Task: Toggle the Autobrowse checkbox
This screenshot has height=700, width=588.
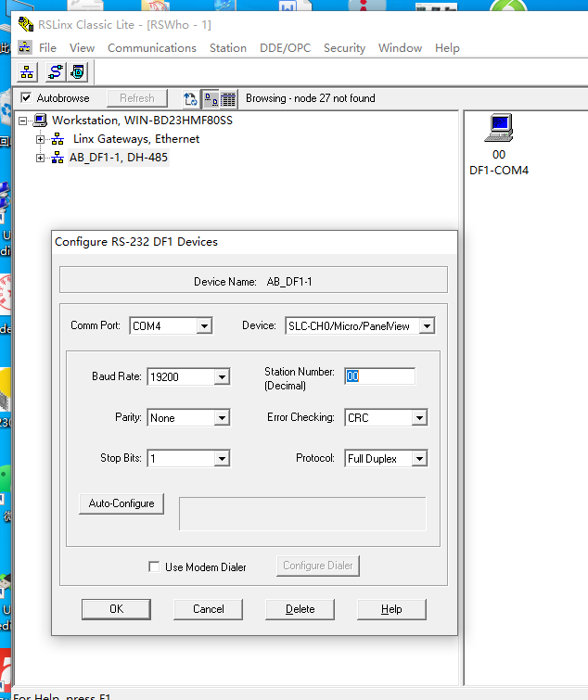Action: coord(26,98)
